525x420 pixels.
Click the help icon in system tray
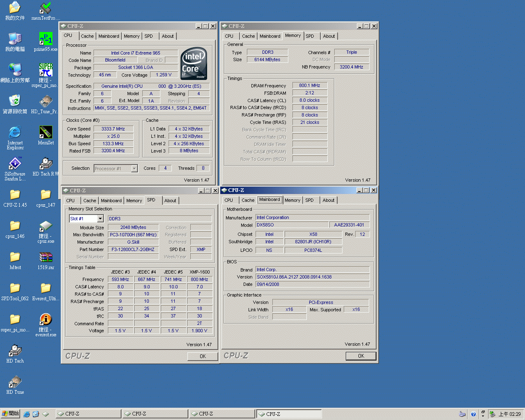473,414
